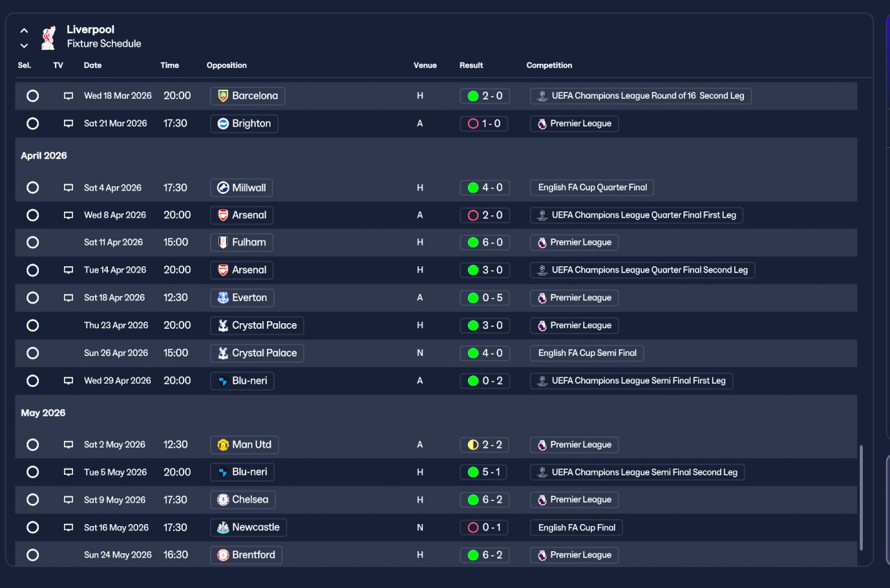The image size is (890, 588).
Task: Click the 'April 2026' month heading
Action: [44, 156]
